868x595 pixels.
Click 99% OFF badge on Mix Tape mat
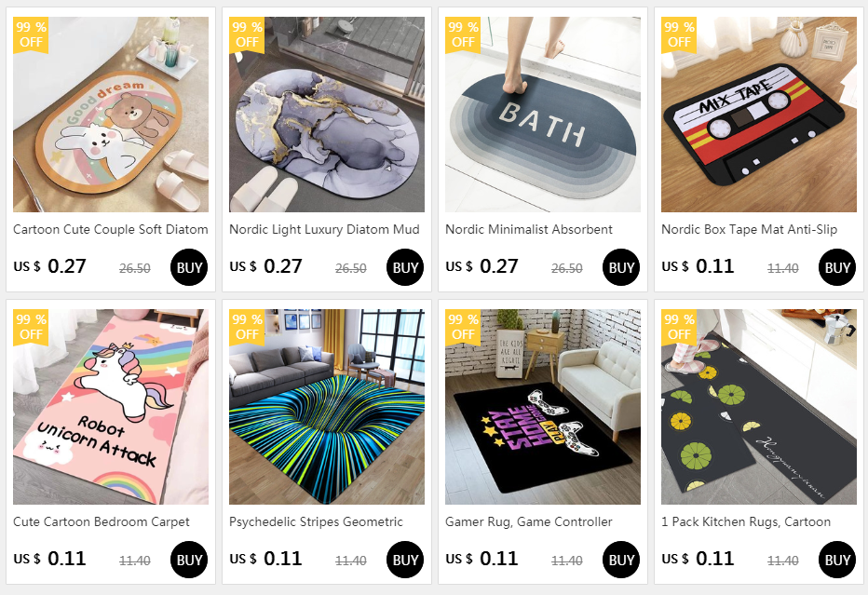click(x=679, y=34)
